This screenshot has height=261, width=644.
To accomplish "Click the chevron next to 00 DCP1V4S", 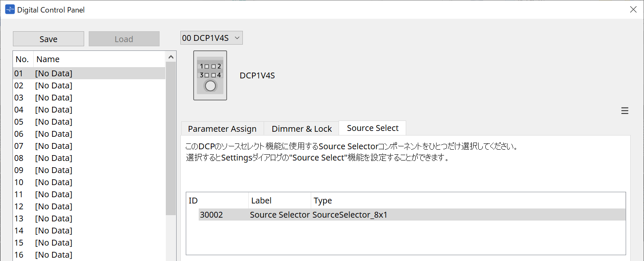I will tap(237, 38).
